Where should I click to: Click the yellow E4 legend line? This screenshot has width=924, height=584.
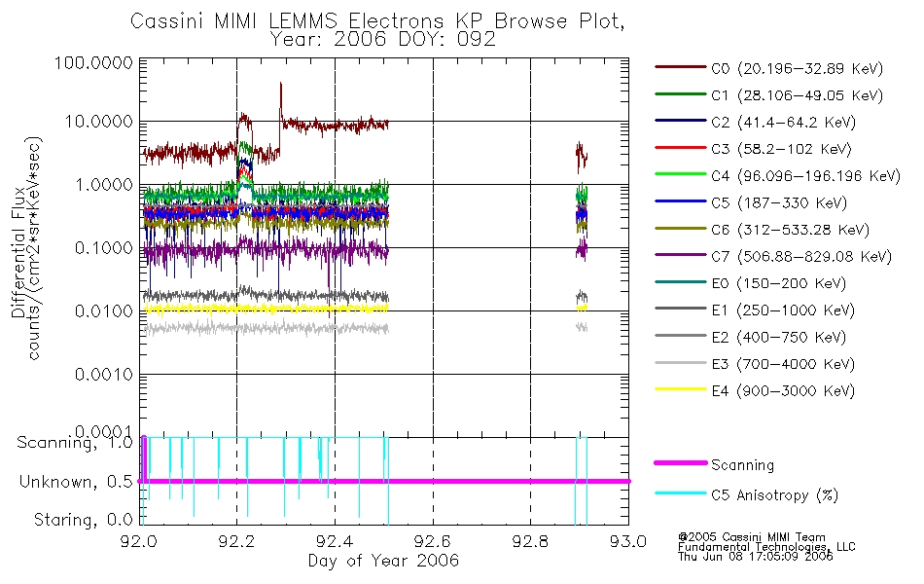(x=680, y=389)
